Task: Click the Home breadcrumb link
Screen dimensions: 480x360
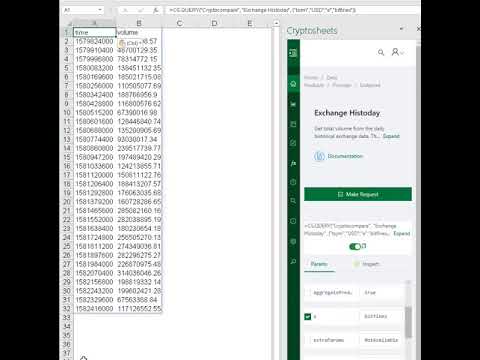Action: (311, 77)
